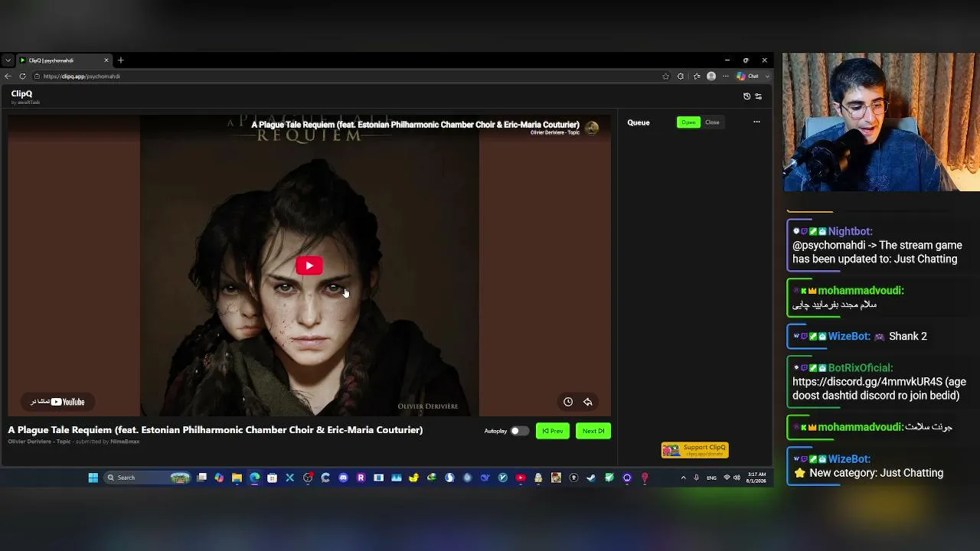This screenshot has width=980, height=551.
Task: Open the YouTube watch link on the video
Action: click(57, 402)
